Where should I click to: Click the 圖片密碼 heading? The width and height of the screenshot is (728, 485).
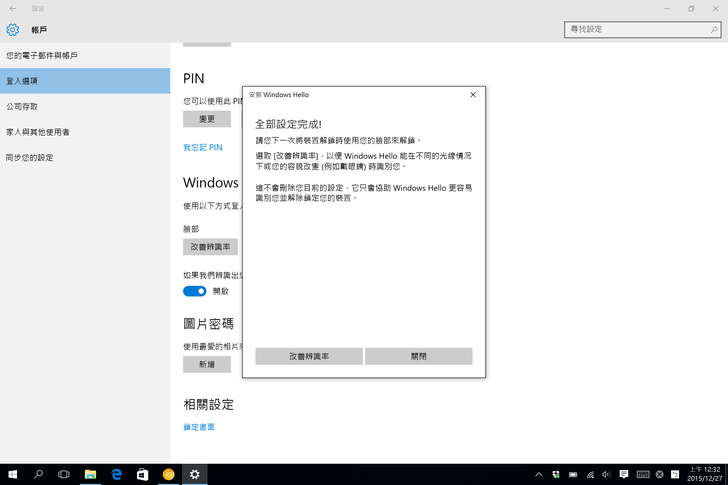208,323
